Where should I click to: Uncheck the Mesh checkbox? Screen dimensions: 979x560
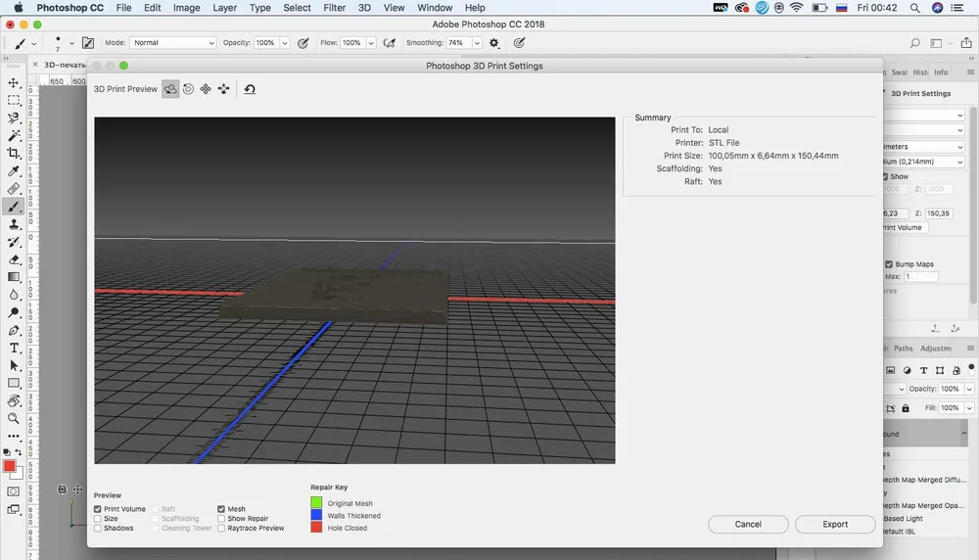coord(221,509)
